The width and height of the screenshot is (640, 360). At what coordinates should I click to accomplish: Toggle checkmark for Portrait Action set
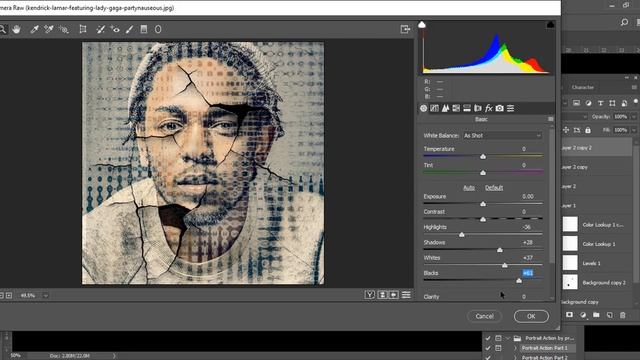tap(488, 338)
